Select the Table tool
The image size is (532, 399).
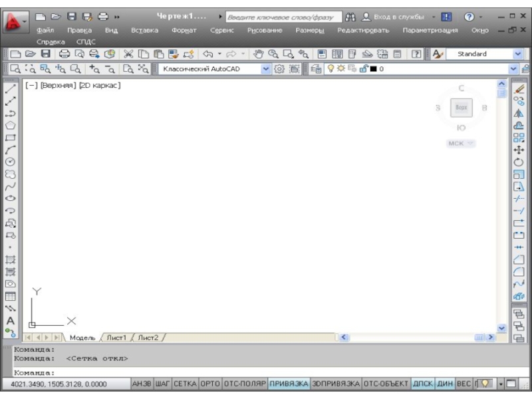10,296
